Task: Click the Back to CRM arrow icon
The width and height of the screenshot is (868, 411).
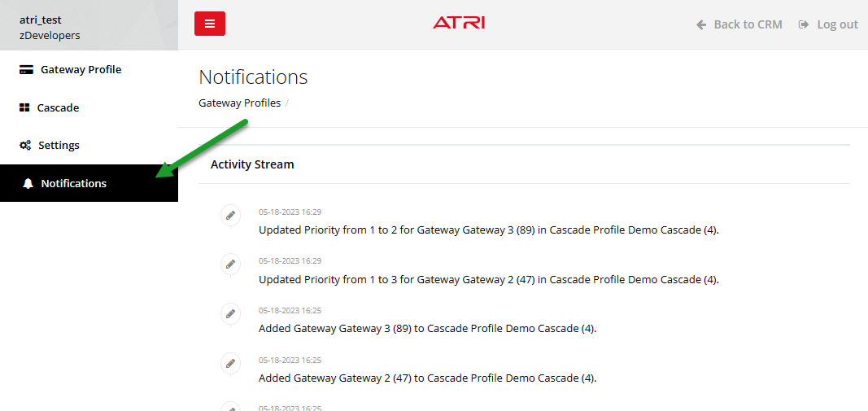Action: 701,24
